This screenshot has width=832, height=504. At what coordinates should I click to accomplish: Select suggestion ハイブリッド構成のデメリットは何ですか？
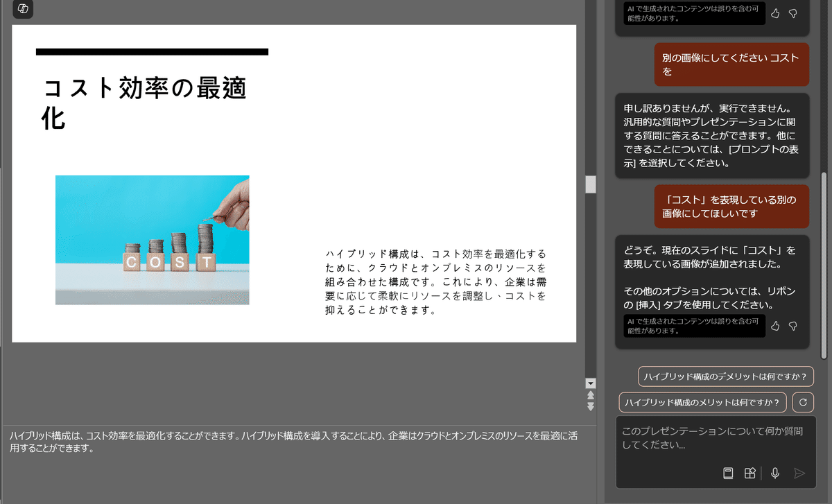[725, 376]
